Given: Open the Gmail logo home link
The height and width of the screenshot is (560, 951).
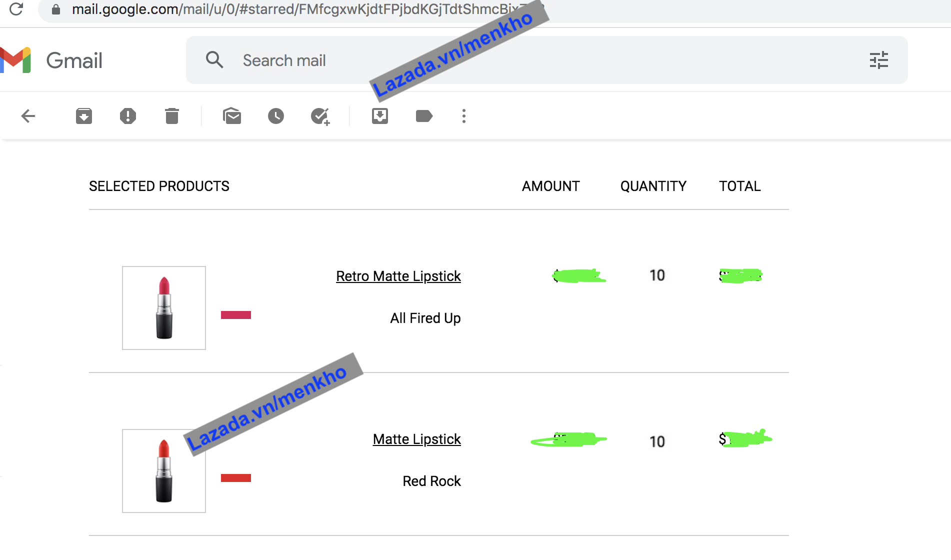Looking at the screenshot, I should [x=52, y=60].
